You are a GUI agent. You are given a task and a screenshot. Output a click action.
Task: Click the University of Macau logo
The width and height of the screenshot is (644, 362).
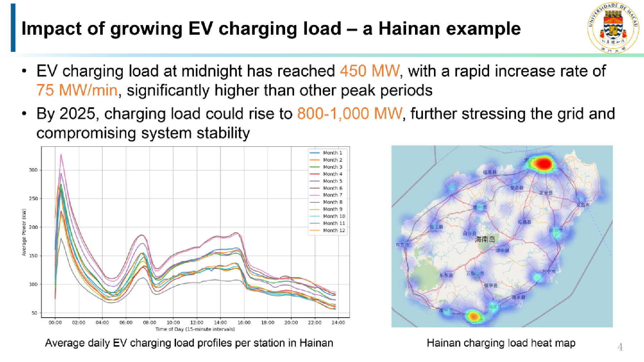point(613,28)
